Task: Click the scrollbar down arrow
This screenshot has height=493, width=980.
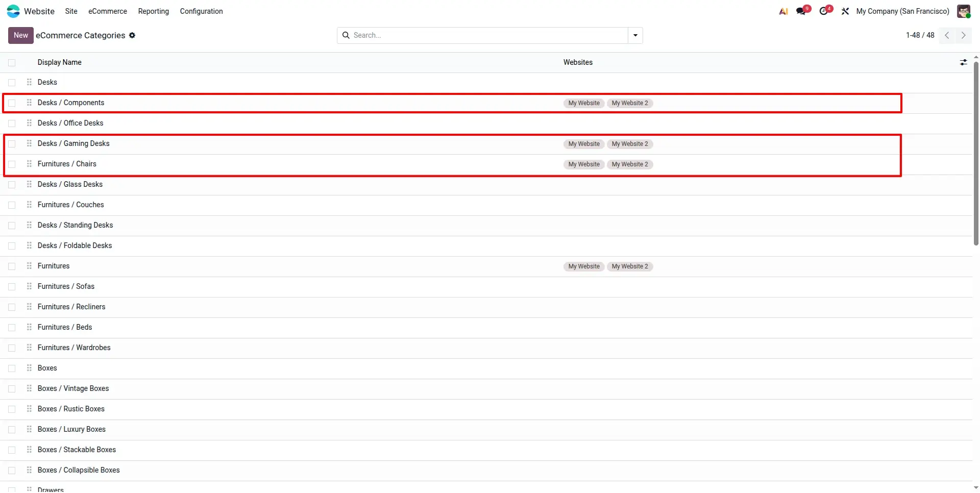Action: [x=976, y=488]
